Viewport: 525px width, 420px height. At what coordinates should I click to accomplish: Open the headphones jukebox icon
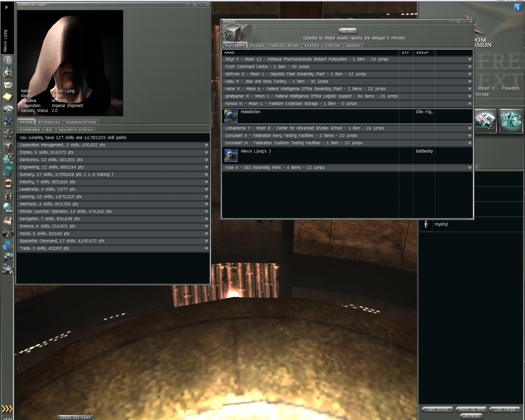click(x=8, y=233)
